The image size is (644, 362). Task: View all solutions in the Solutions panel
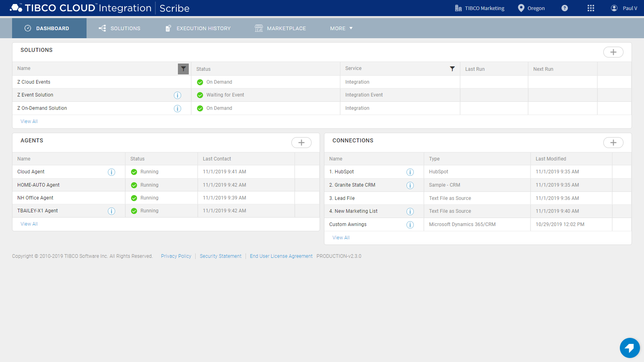[29, 121]
